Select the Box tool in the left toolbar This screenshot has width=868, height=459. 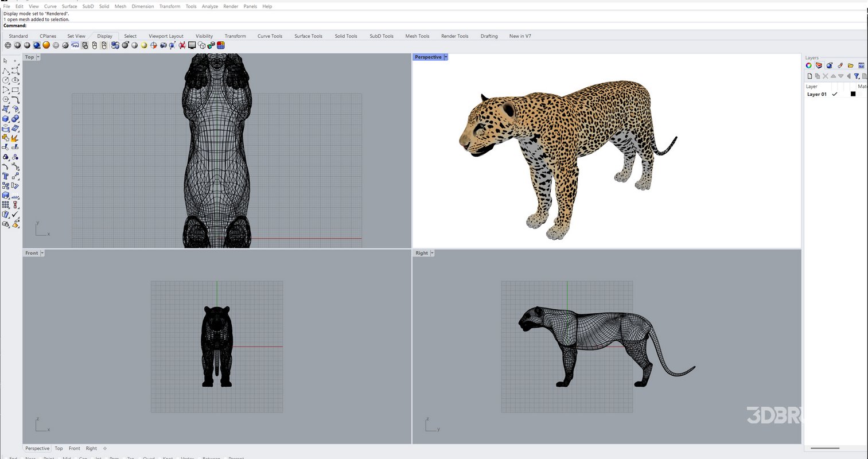coord(6,119)
